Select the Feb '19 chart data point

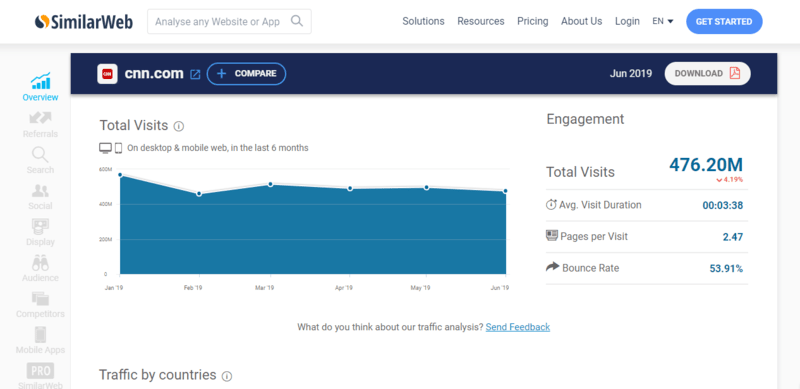coord(199,193)
